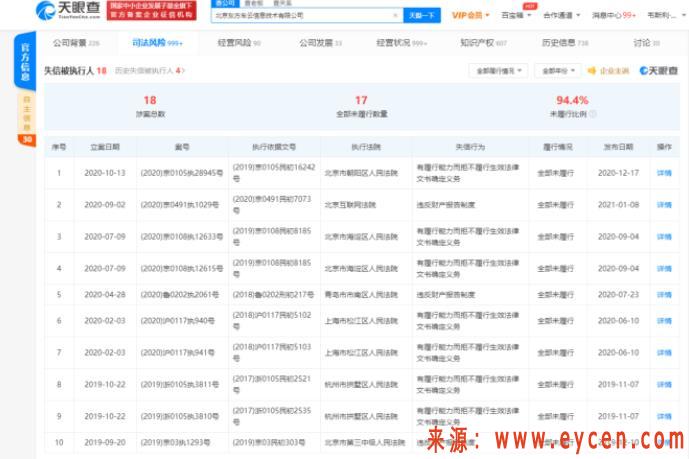Image resolution: width=689 pixels, height=459 pixels.
Task: Open 详情 for row 7 case 沪0117执941
Action: pyautogui.click(x=664, y=353)
